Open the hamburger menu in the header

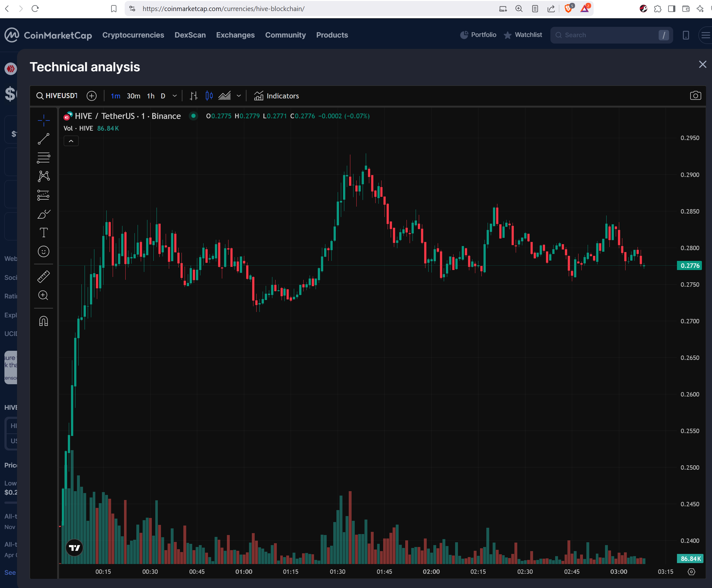(706, 35)
